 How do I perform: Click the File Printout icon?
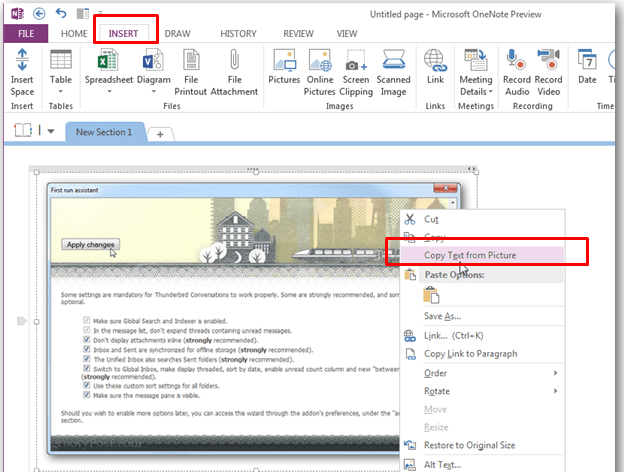tap(191, 60)
